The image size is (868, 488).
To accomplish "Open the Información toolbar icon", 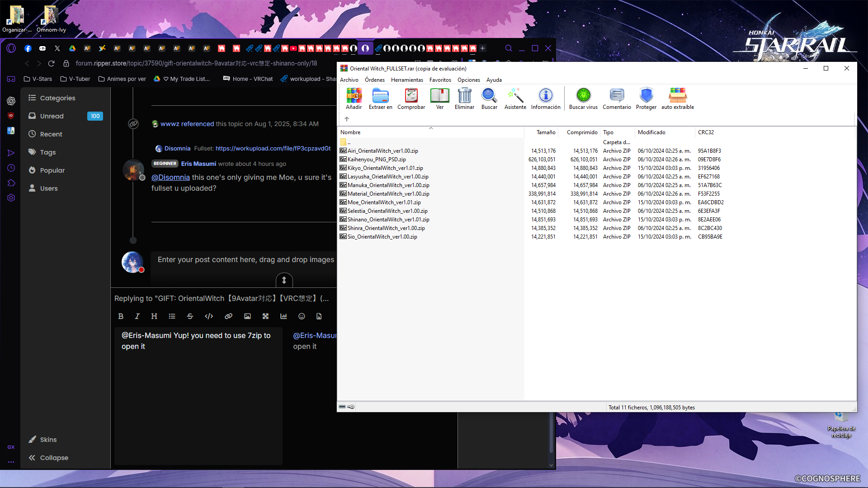I will pos(546,99).
